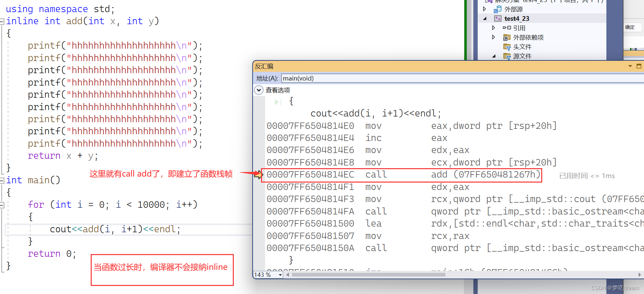The image size is (644, 294).
Task: Expand 查看选项 in disassembly window
Action: click(x=259, y=90)
